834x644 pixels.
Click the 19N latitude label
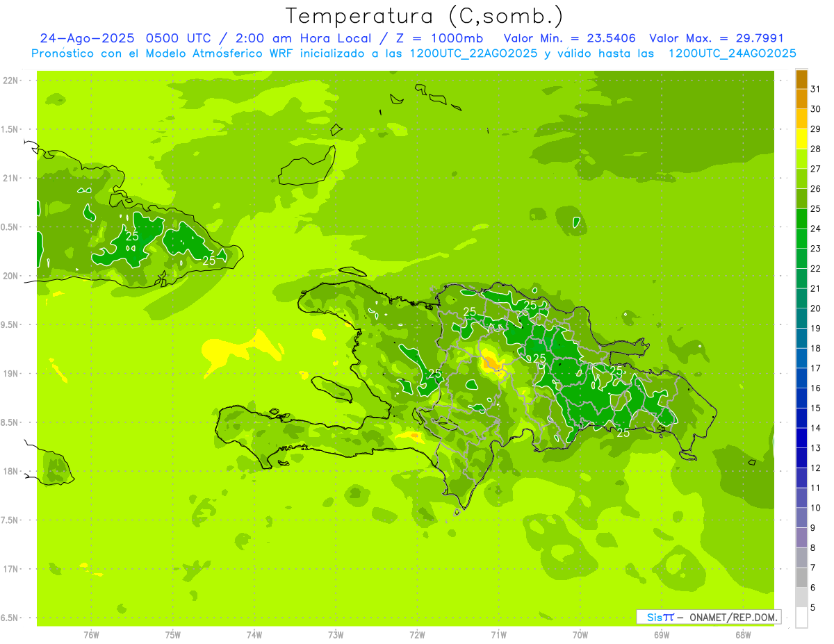click(11, 374)
